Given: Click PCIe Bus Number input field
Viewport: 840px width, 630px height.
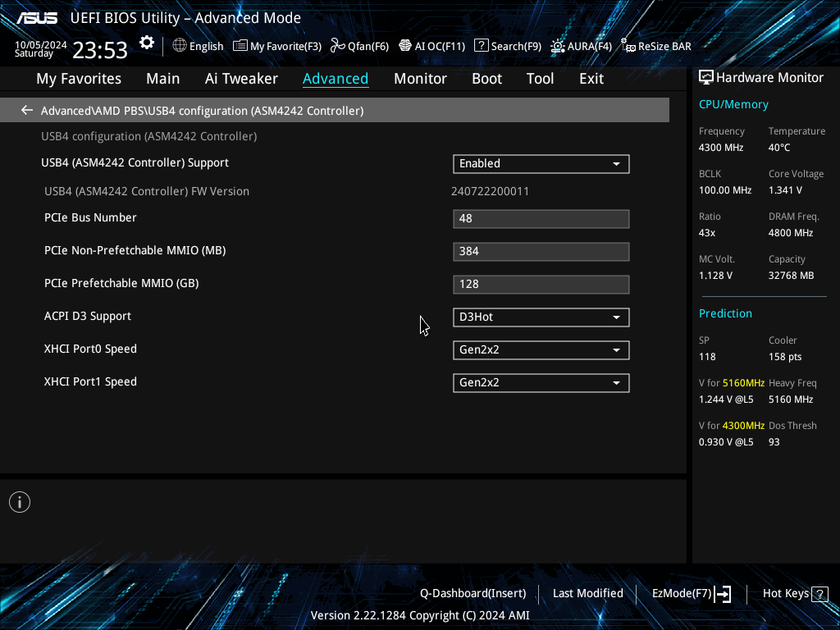Looking at the screenshot, I should pos(541,218).
